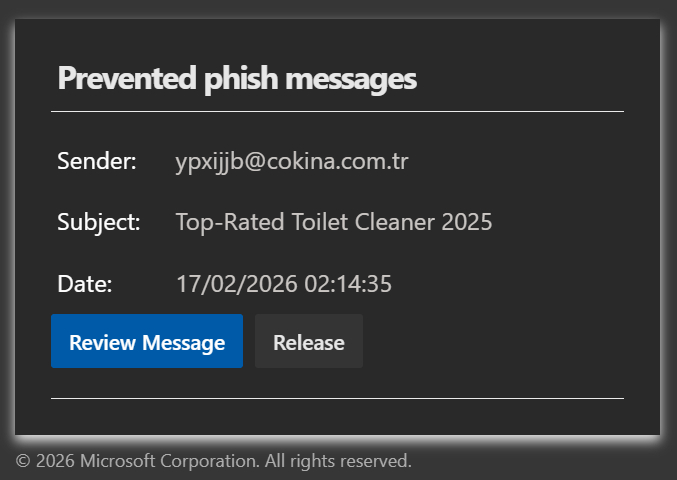Click the divider line under the heading
The height and width of the screenshot is (480, 677).
tap(337, 111)
